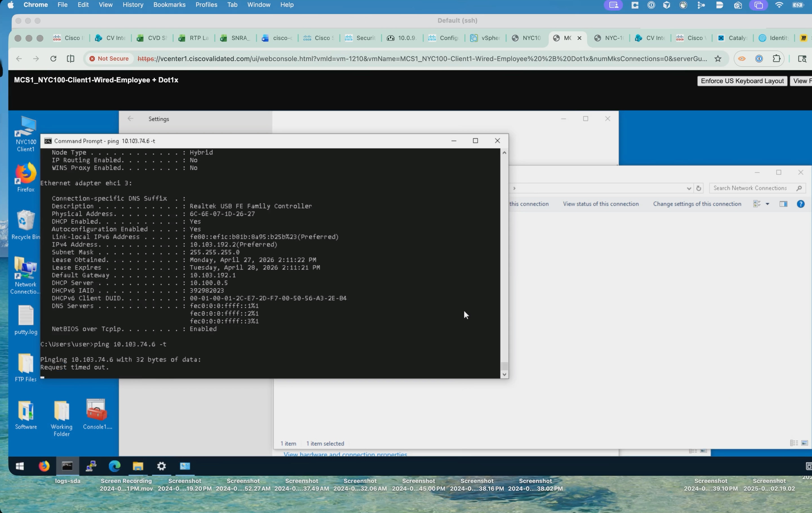Expand the view options dropdown arrow
The height and width of the screenshot is (513, 812).
click(767, 204)
